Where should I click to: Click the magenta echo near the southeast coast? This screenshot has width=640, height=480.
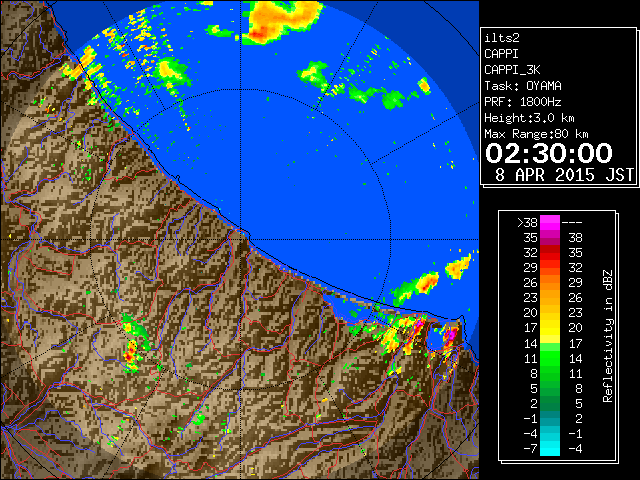pos(450,334)
